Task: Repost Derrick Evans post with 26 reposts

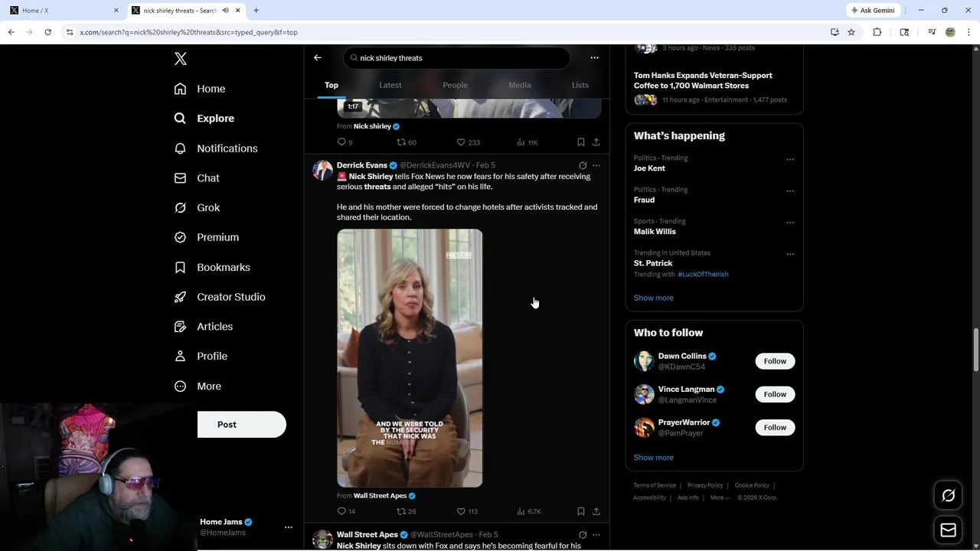Action: [406, 511]
